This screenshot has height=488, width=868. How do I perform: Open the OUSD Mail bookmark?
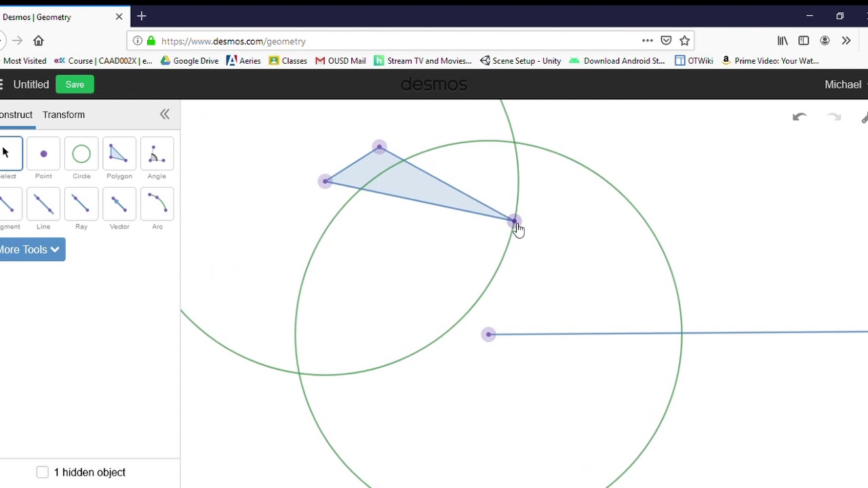pos(340,60)
